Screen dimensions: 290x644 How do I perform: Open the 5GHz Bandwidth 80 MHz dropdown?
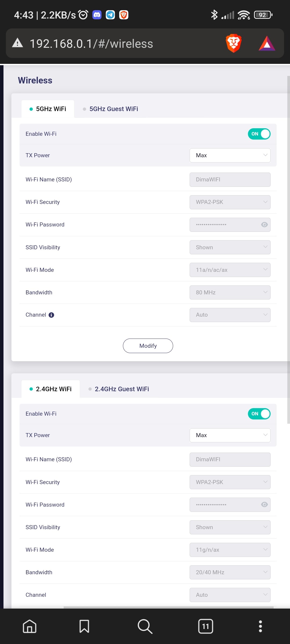230,292
